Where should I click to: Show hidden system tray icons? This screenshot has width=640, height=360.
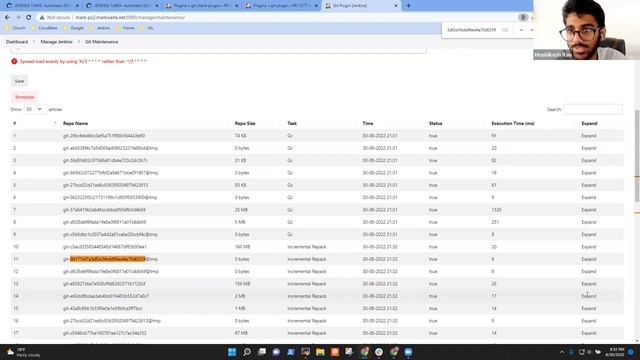562,352
